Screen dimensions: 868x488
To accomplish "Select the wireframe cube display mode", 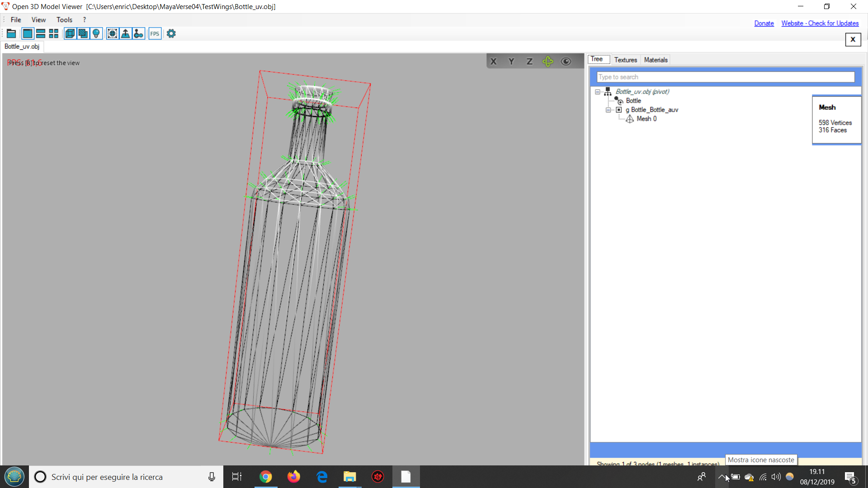I will 70,33.
